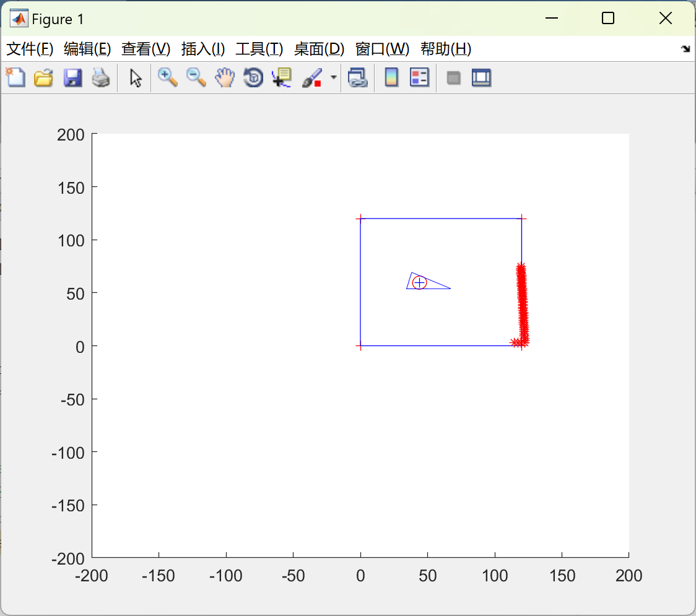
Task: Open the 插入(I) menu
Action: (x=203, y=49)
